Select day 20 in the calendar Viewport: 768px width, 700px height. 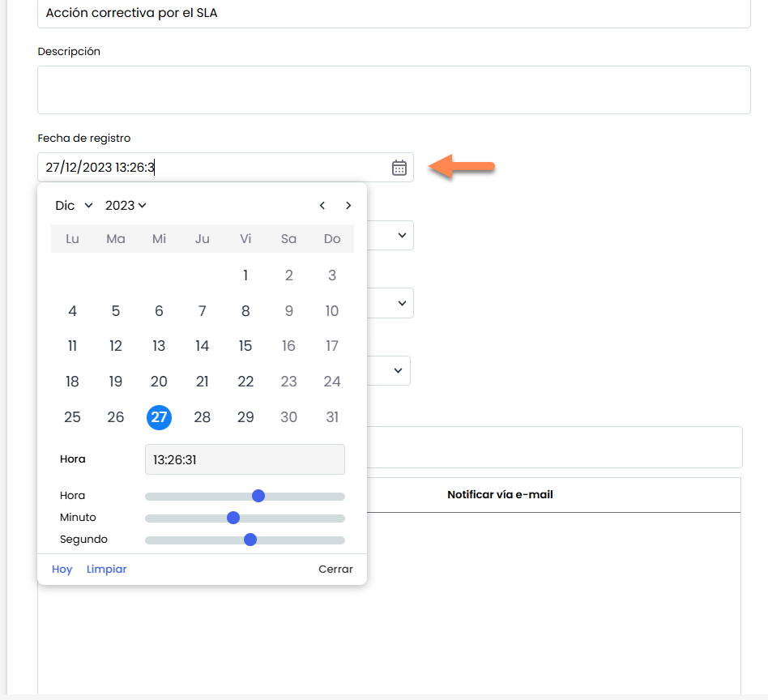coord(159,382)
